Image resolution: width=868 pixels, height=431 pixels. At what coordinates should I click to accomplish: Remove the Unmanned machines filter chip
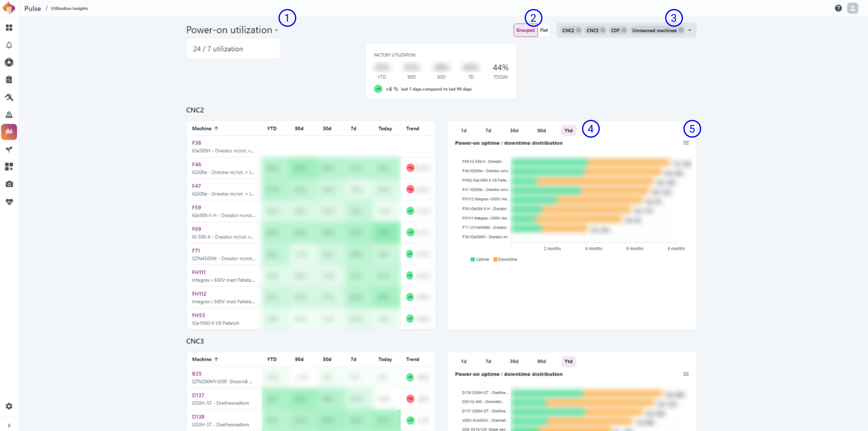click(681, 30)
